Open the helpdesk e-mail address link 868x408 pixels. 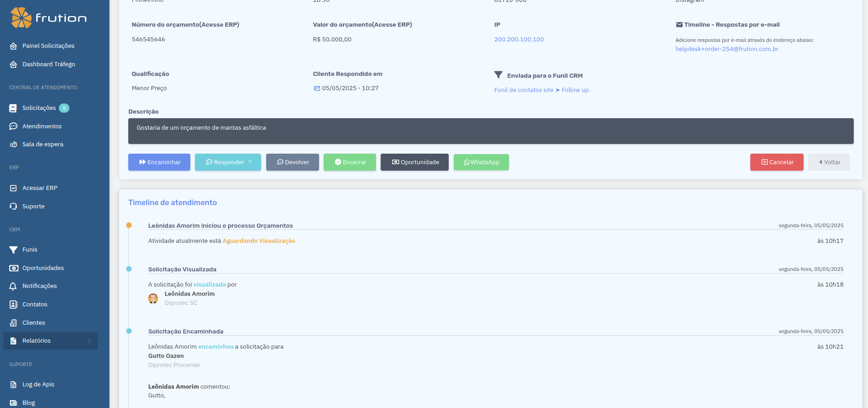726,49
